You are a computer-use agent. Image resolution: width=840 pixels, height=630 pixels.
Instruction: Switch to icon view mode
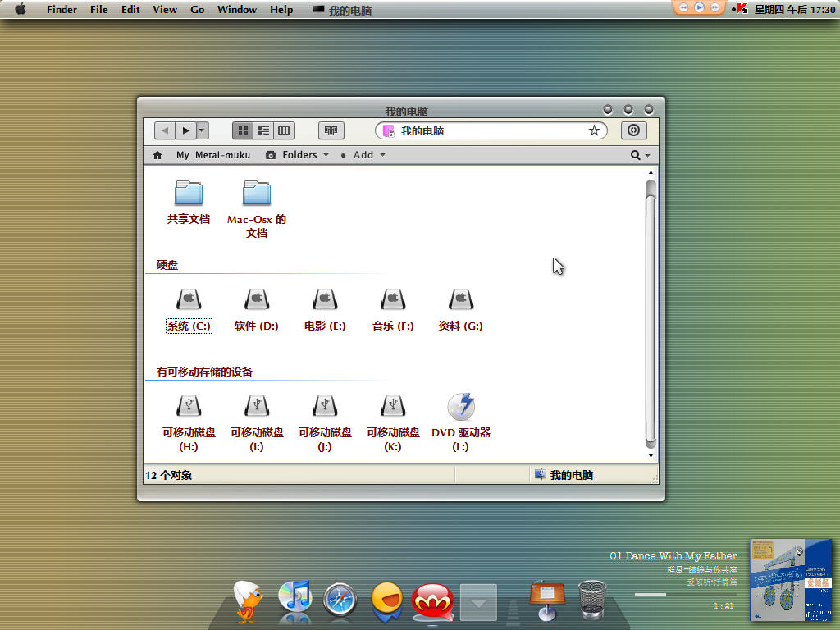[243, 130]
